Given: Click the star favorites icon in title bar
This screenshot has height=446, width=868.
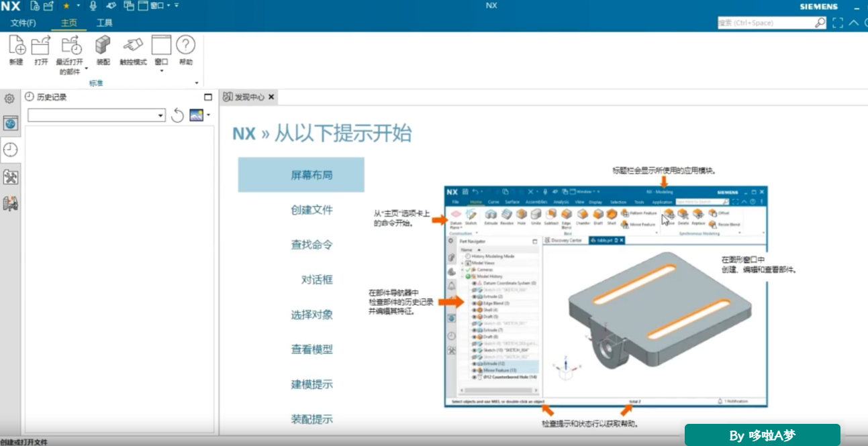Looking at the screenshot, I should click(66, 6).
